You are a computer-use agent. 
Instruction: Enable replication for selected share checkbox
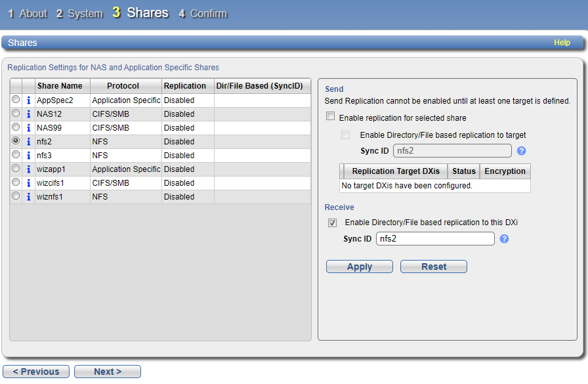point(331,117)
